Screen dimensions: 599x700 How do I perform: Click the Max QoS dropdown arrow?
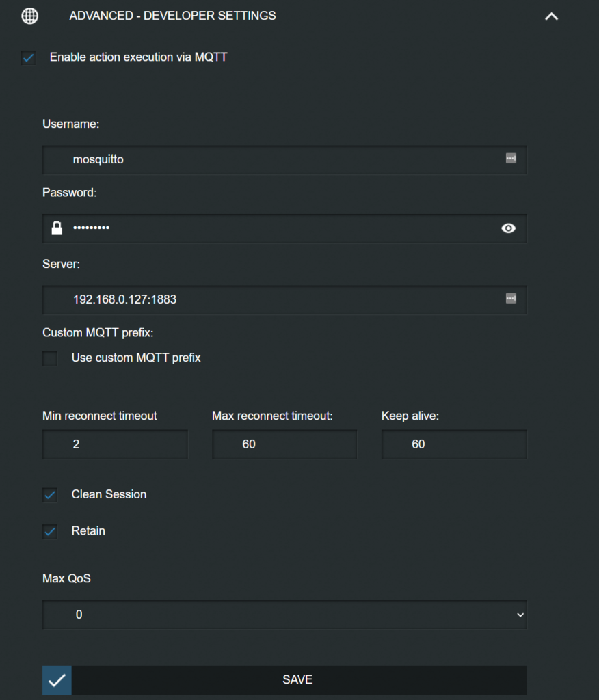click(x=520, y=615)
